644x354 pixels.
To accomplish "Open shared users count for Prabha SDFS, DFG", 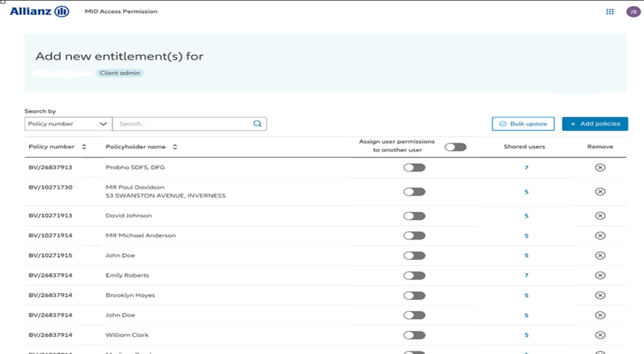I will point(526,167).
